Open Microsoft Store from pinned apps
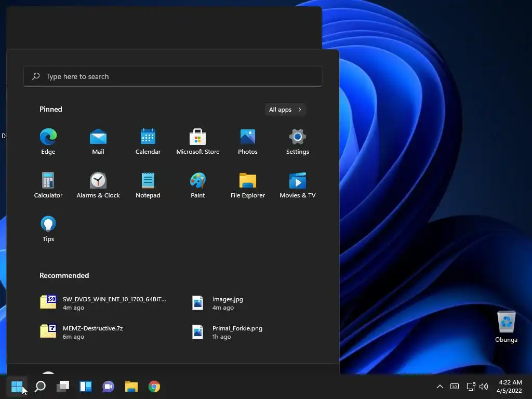 [x=198, y=141]
